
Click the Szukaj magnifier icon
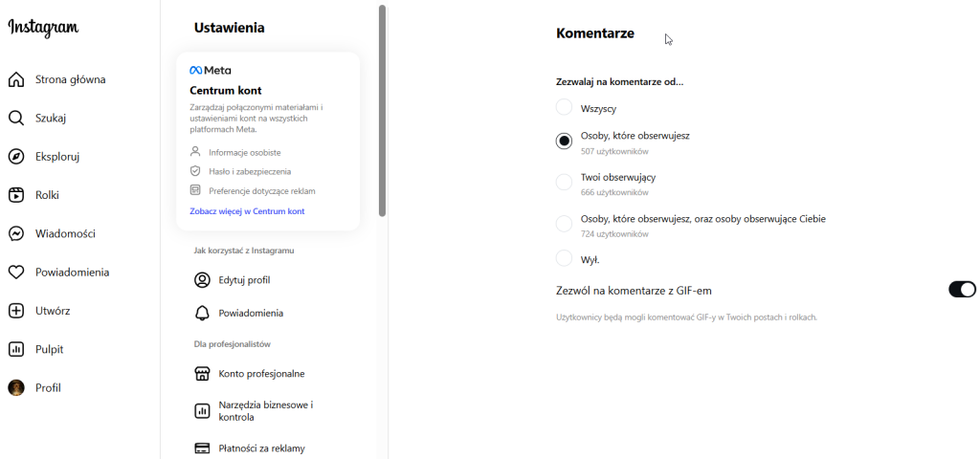point(16,119)
